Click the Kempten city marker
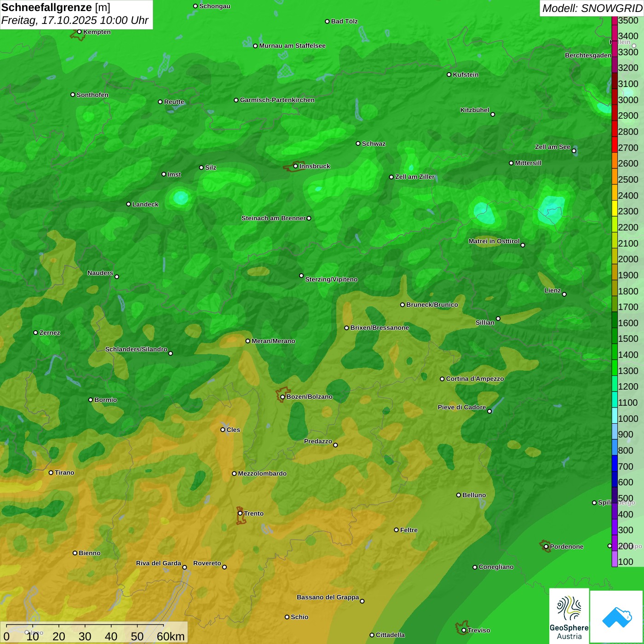Screen dimensions: 644x644 click(x=79, y=32)
